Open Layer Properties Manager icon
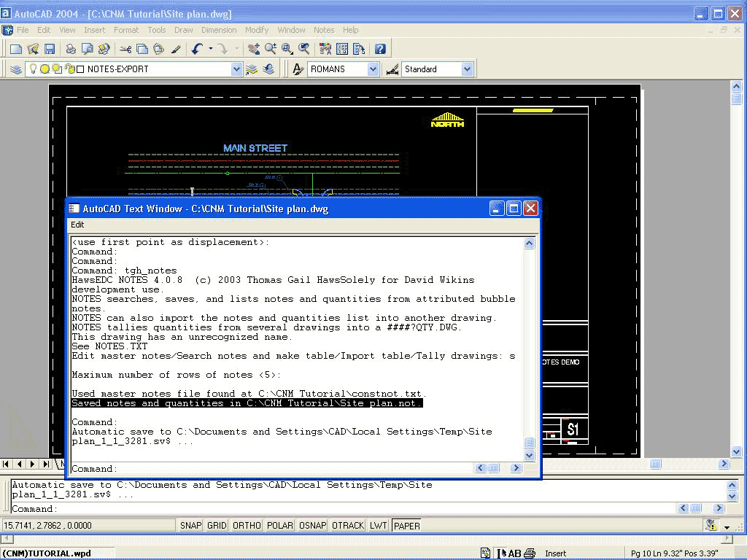 point(15,69)
